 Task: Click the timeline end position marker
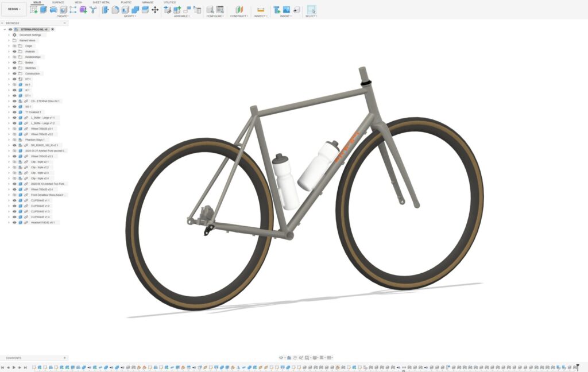click(x=578, y=366)
